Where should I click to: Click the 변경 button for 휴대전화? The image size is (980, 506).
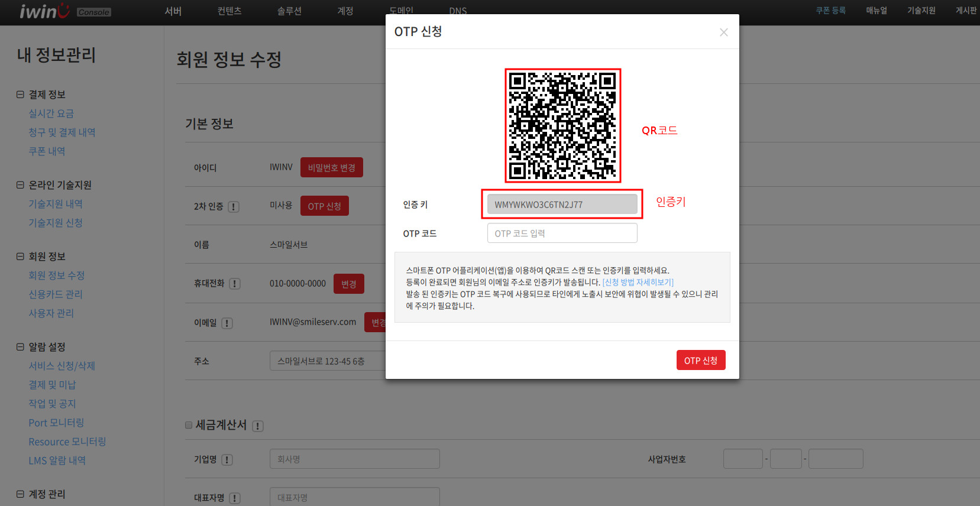coord(349,284)
